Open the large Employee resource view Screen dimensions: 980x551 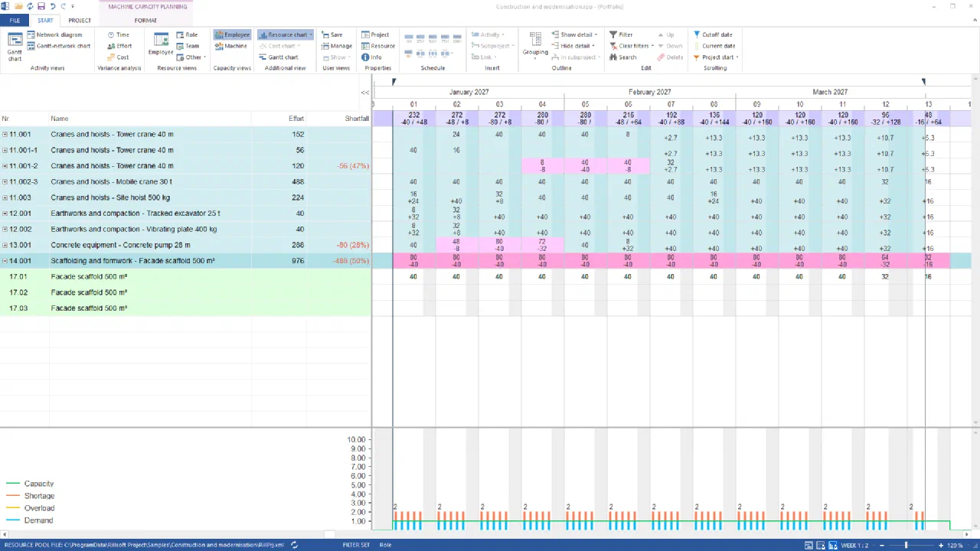[161, 44]
